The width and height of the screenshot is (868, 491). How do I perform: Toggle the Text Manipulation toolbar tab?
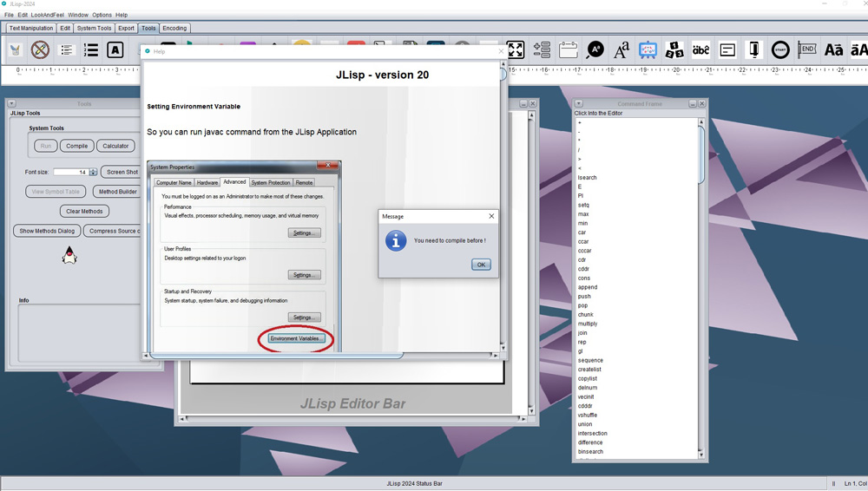coord(31,28)
